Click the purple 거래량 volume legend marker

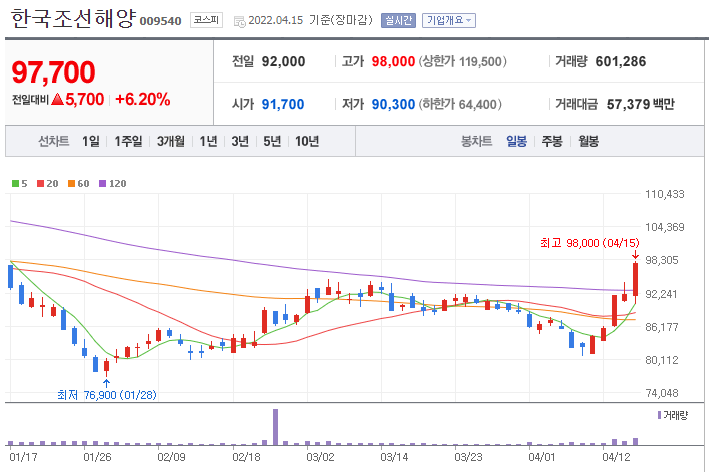click(x=659, y=415)
